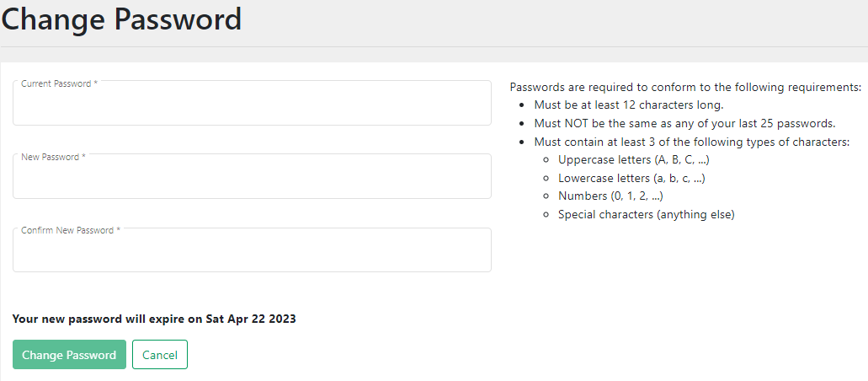868x381 pixels.
Task: Click the red asterisk beside Current Password
Action: (96, 84)
